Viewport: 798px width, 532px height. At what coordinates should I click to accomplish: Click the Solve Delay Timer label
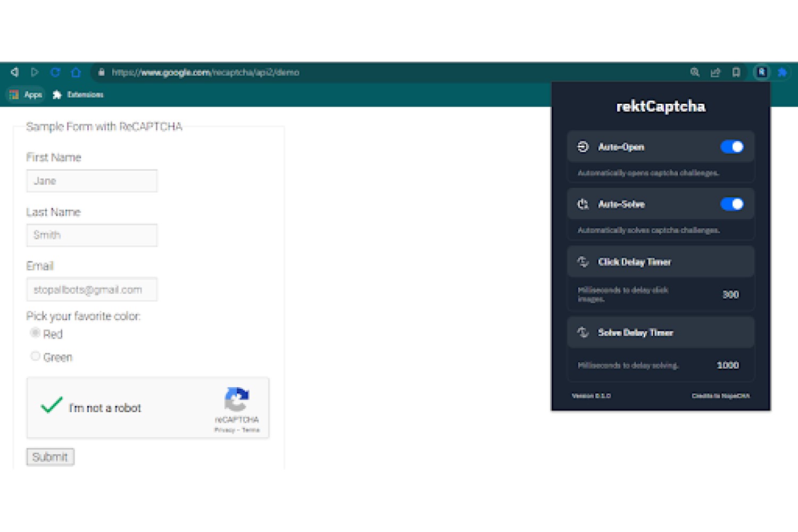pyautogui.click(x=636, y=332)
